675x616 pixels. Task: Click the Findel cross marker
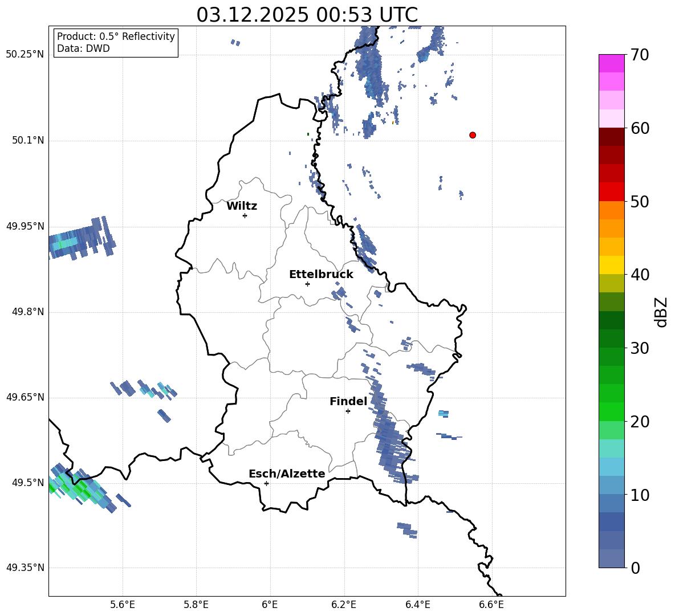click(348, 411)
